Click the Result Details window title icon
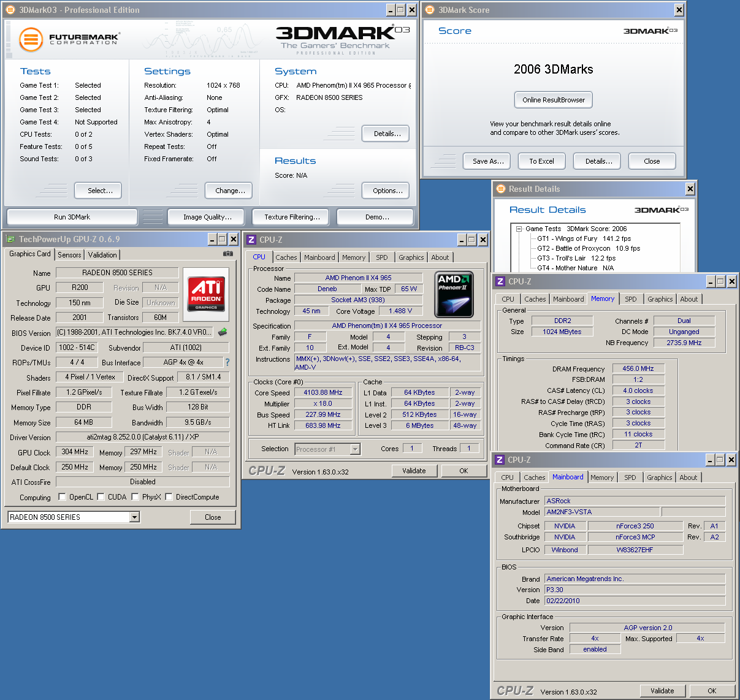This screenshot has width=740, height=700. pos(500,189)
